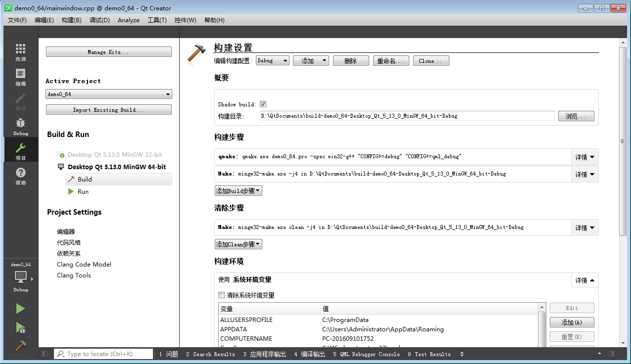This screenshot has height=364, width=631.
Task: Open Debug mode from the left sidebar
Action: coord(20,125)
